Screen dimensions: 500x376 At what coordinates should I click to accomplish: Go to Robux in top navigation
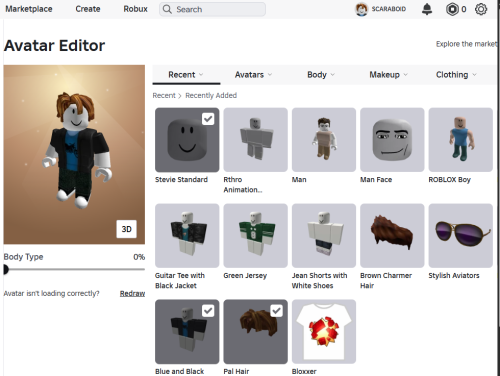(135, 9)
